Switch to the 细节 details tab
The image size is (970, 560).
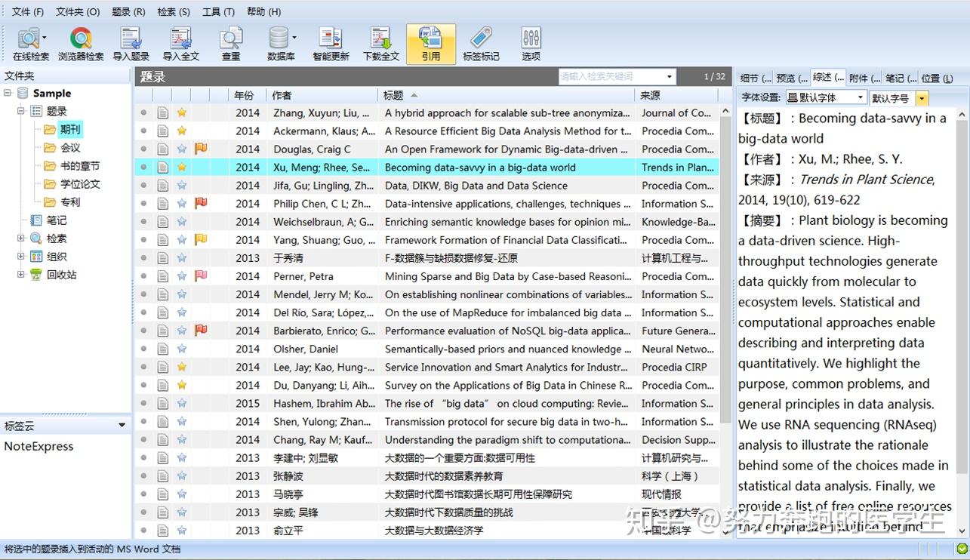[x=755, y=78]
